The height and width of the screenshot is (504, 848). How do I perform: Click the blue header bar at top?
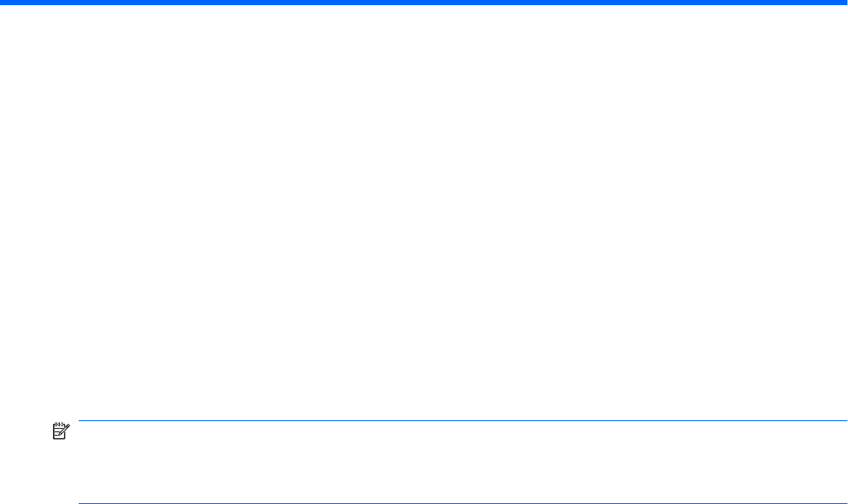pyautogui.click(x=424, y=3)
